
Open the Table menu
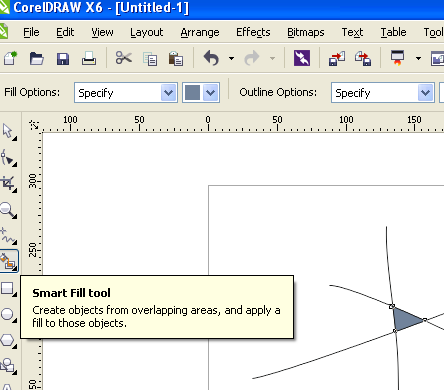click(x=393, y=32)
